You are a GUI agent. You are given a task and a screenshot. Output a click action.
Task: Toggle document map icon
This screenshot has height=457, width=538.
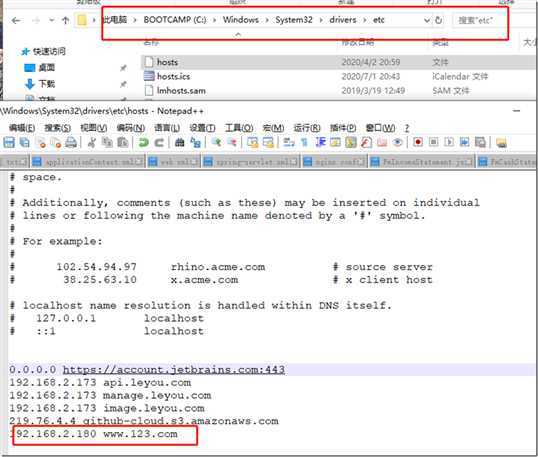[351, 142]
